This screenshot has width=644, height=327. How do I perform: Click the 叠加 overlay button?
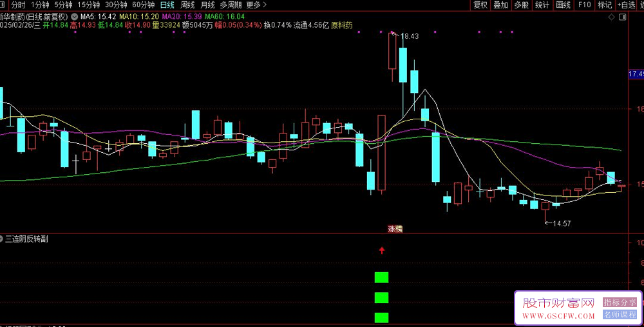tap(500, 5)
